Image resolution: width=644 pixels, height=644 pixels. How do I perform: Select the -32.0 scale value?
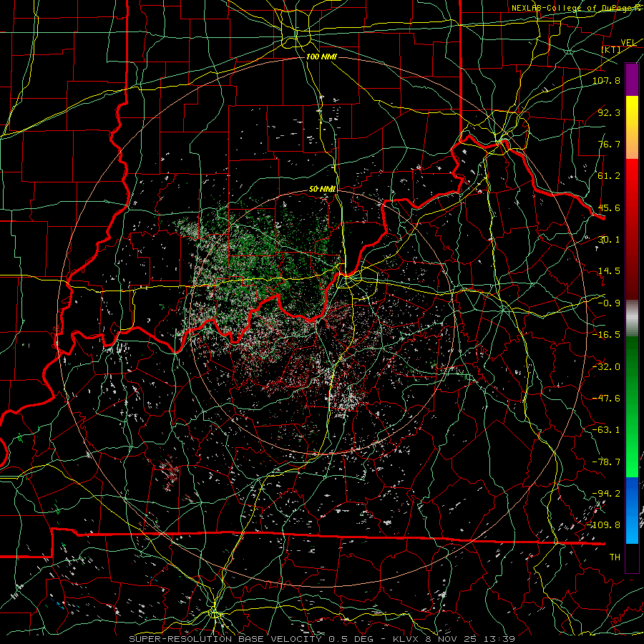[606, 367]
